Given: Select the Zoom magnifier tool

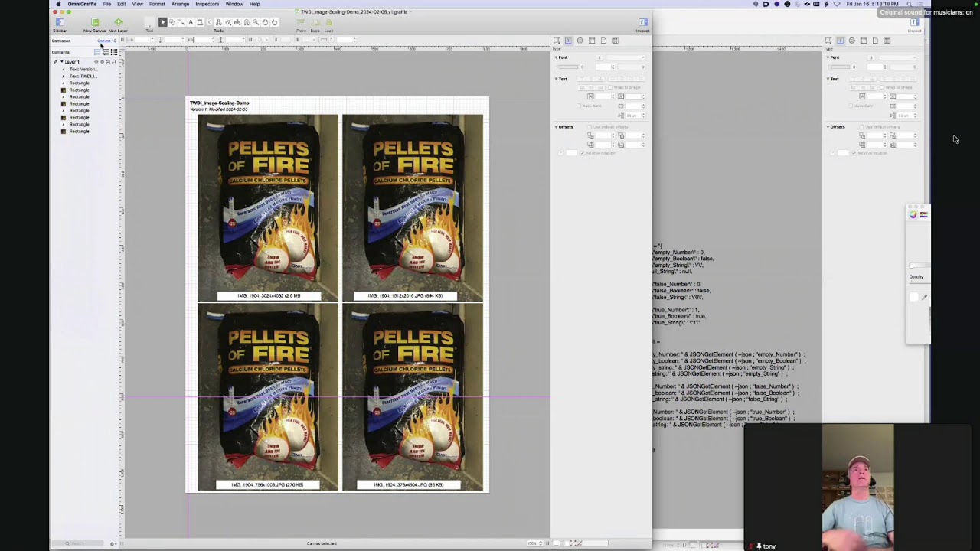Looking at the screenshot, I should (256, 22).
